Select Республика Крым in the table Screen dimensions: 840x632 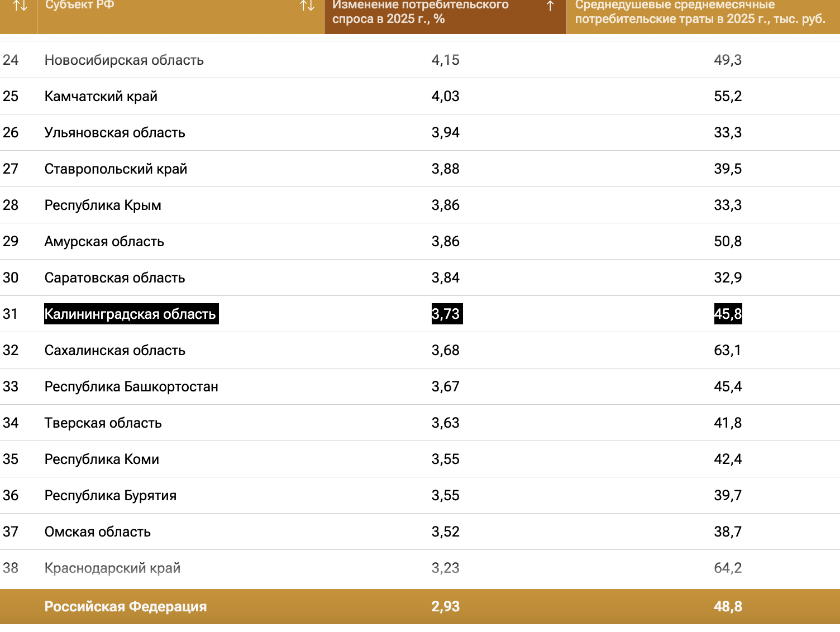click(x=103, y=205)
